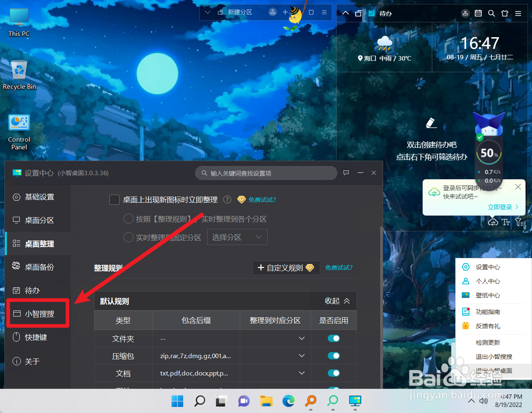Click font size Tt icon in todo widget
Screen dimensions: 532x413
click(506, 222)
